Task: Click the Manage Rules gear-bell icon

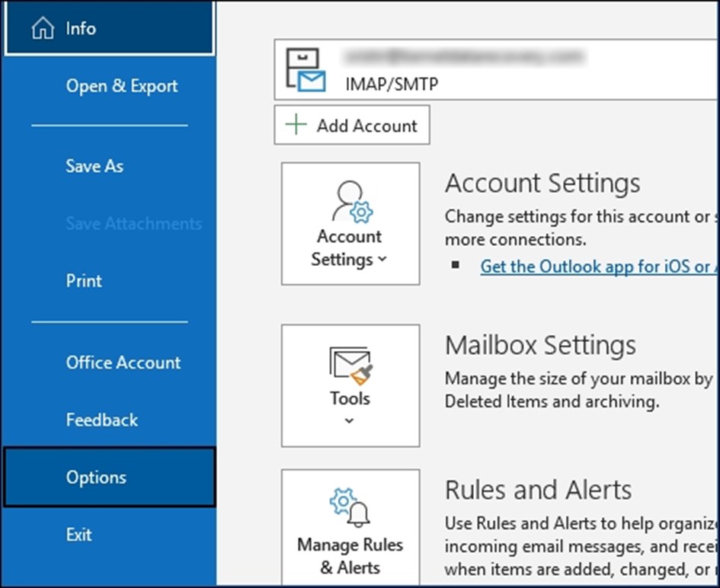Action: point(350,507)
